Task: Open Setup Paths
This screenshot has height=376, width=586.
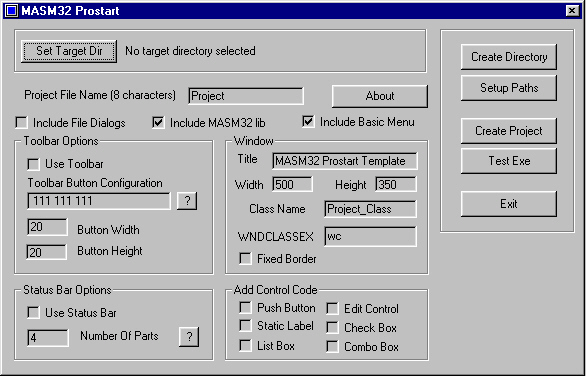Action: [509, 88]
